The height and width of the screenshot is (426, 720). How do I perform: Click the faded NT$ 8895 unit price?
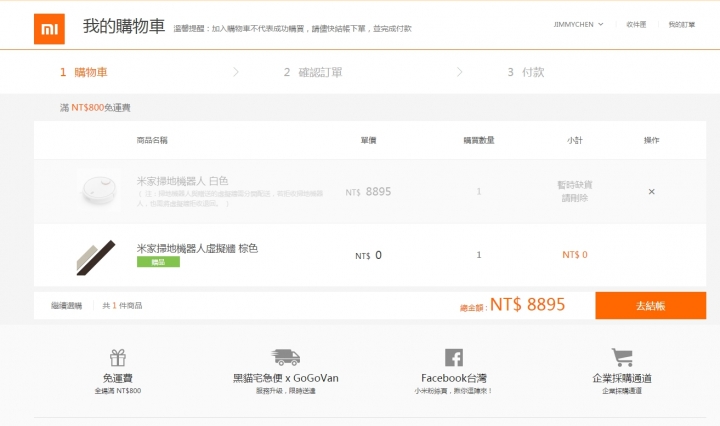tap(368, 191)
